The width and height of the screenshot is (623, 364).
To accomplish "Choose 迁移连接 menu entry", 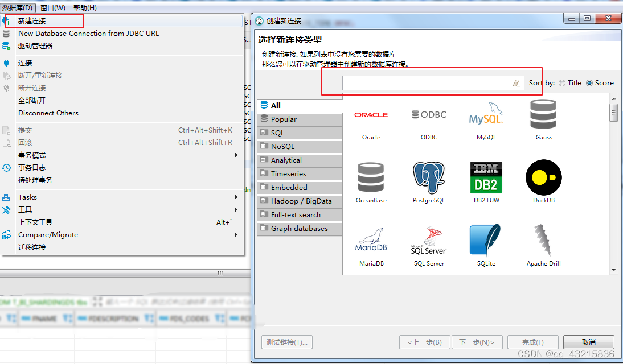I will [x=121, y=247].
